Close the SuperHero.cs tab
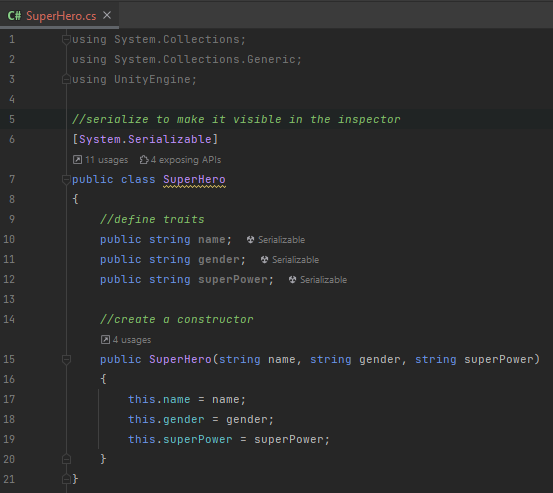 (x=107, y=15)
